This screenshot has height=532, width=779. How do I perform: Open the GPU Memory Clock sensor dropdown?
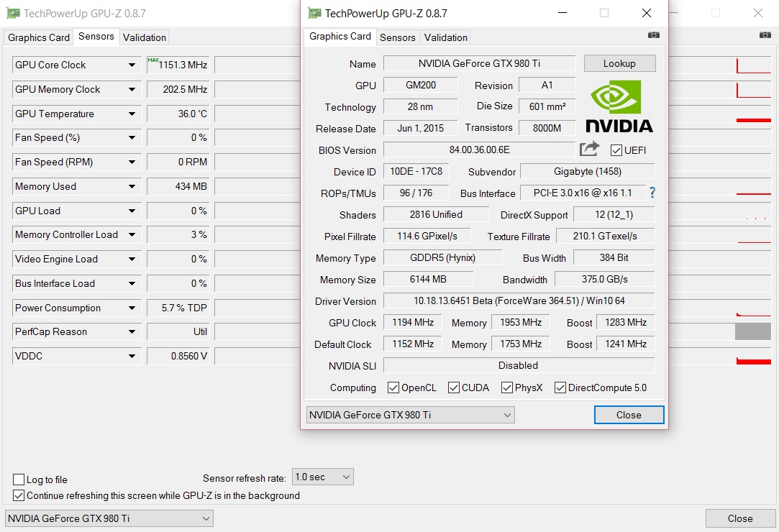[132, 89]
